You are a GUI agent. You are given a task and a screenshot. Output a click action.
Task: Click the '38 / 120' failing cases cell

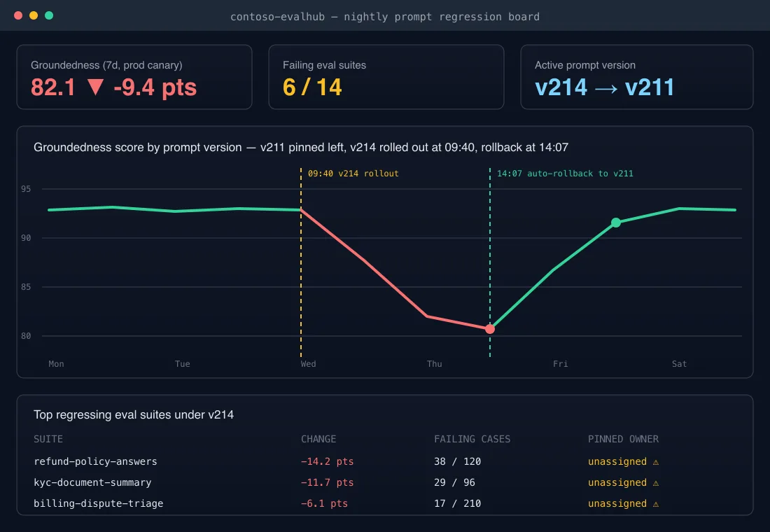click(x=458, y=462)
